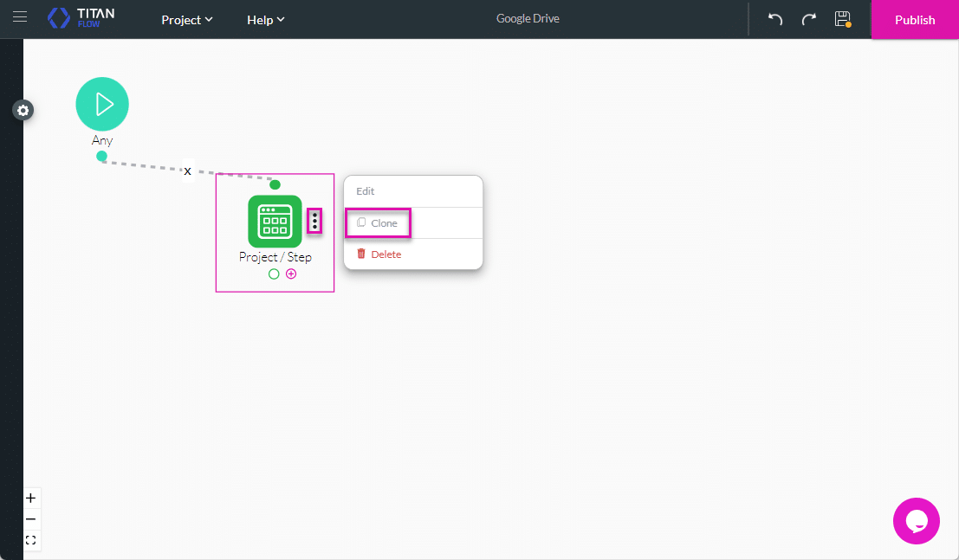This screenshot has width=959, height=560.
Task: Redo the last action
Action: coord(808,19)
